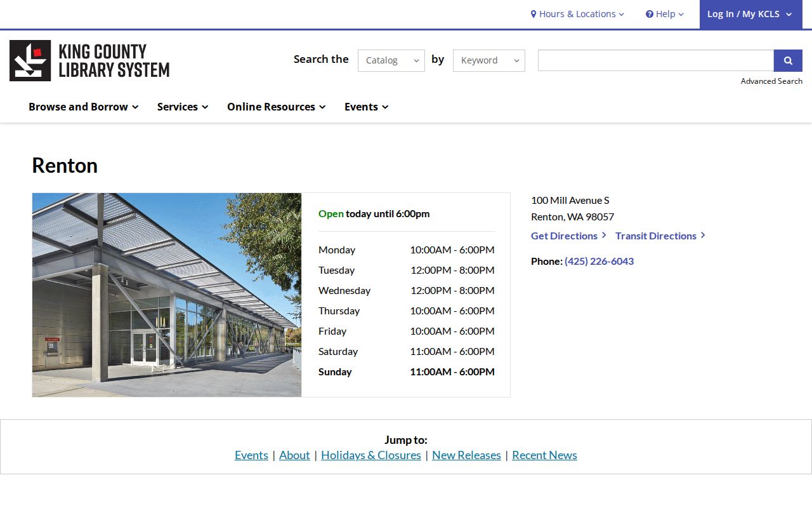The height and width of the screenshot is (508, 812).
Task: Jump to Recent News
Action: 544,455
